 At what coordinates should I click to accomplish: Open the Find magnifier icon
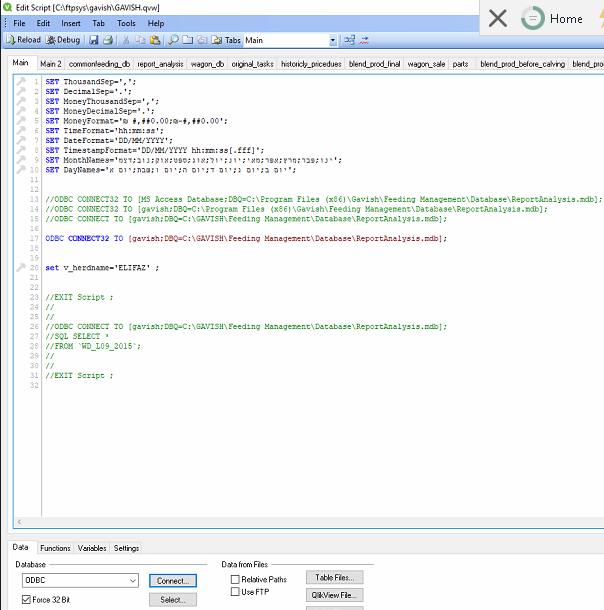click(173, 40)
